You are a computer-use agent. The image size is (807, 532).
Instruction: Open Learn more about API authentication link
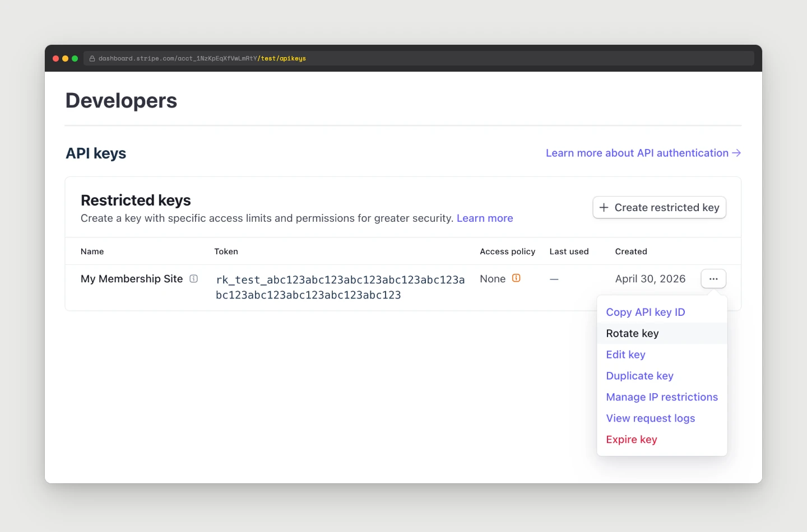click(643, 153)
